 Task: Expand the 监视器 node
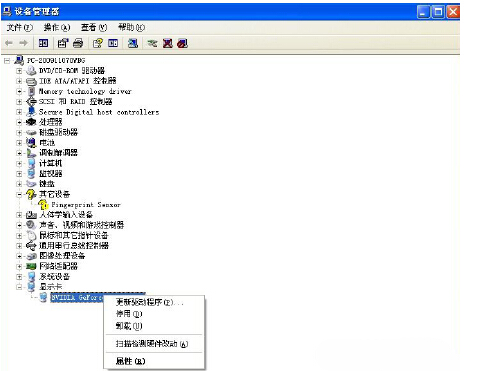19,174
